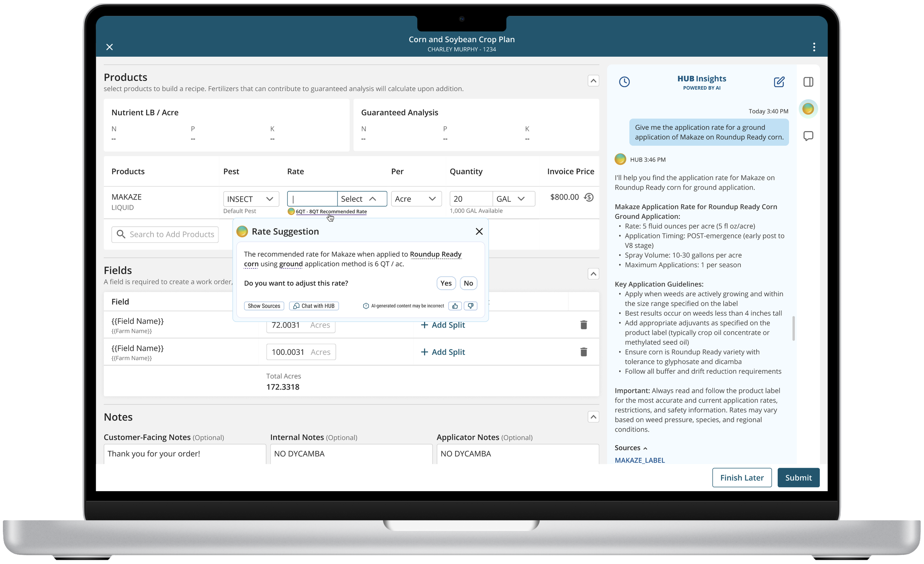The image size is (924, 564).
Task: Edit the 72.0031 Acres field input
Action: click(300, 325)
